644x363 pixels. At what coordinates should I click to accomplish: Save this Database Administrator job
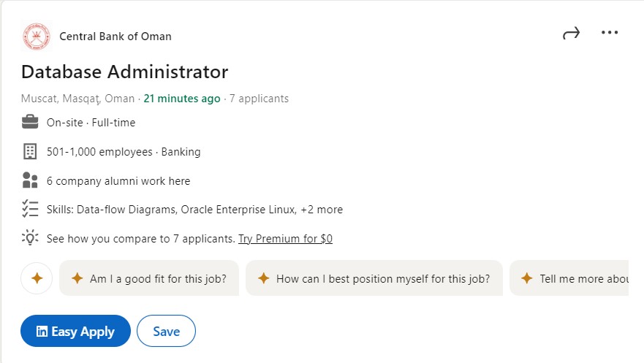[x=166, y=331]
